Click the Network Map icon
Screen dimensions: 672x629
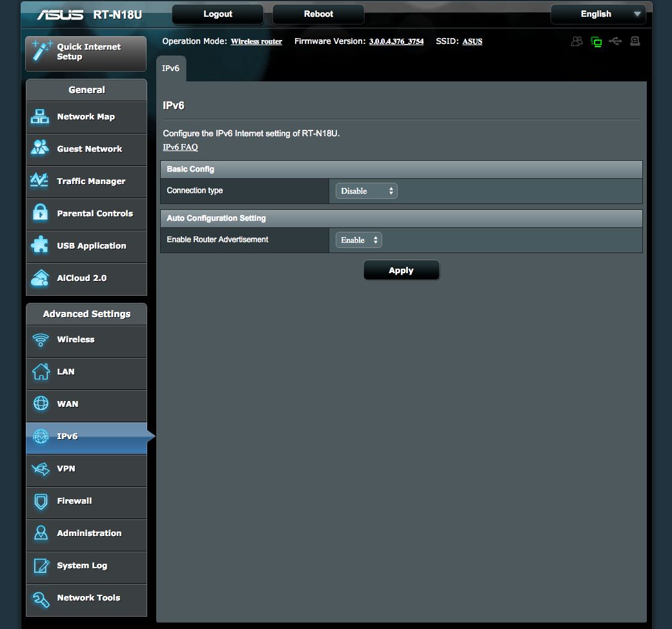[40, 116]
